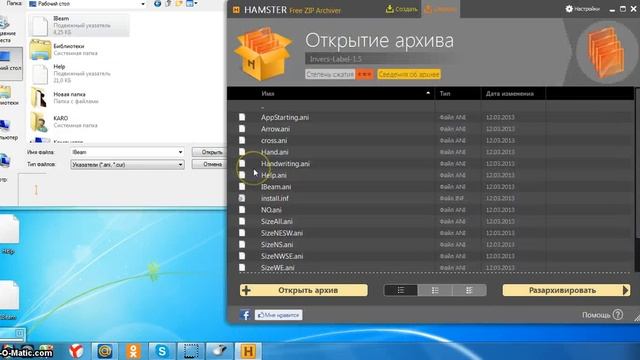The height and width of the screenshot is (360, 640).
Task: Sort archive list by Имя column
Action: click(268, 93)
